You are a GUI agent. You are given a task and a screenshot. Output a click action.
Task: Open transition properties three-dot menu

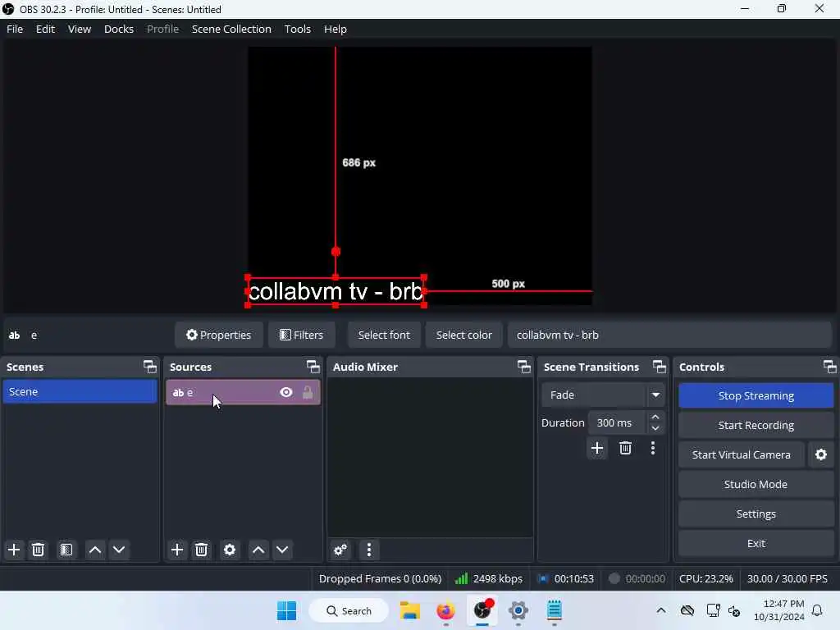pos(652,448)
